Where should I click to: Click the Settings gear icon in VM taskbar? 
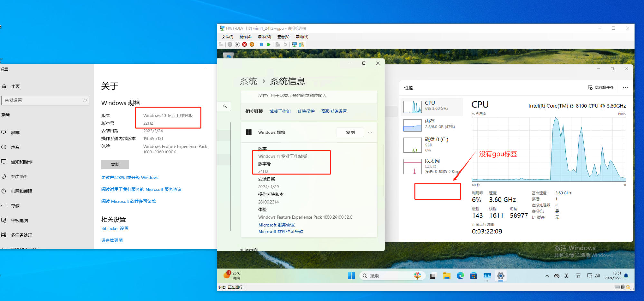point(501,276)
